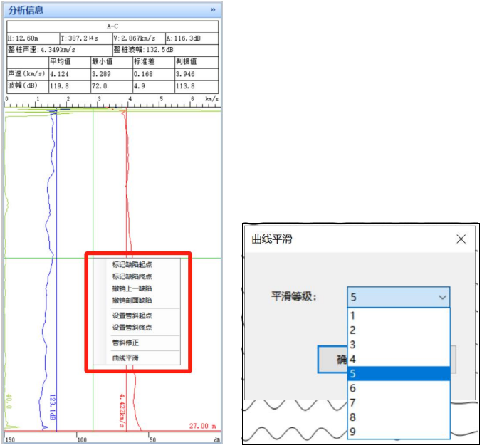Click 设置管斜终点 in the context menu

pyautogui.click(x=132, y=328)
